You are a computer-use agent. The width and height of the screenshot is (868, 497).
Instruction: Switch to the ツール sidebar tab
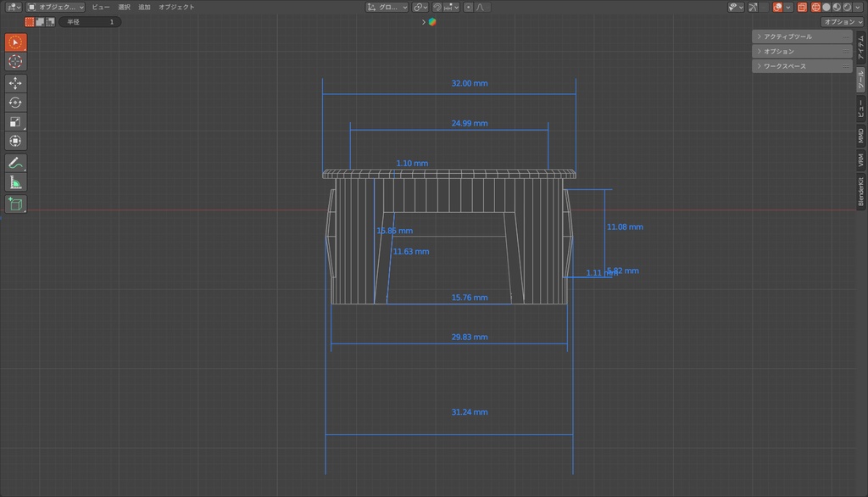(x=861, y=80)
